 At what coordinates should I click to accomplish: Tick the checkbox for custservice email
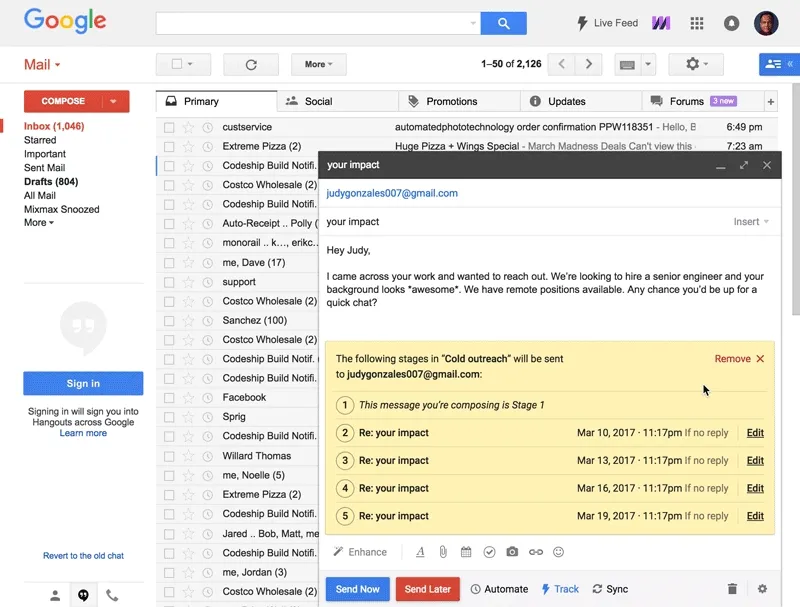click(169, 128)
